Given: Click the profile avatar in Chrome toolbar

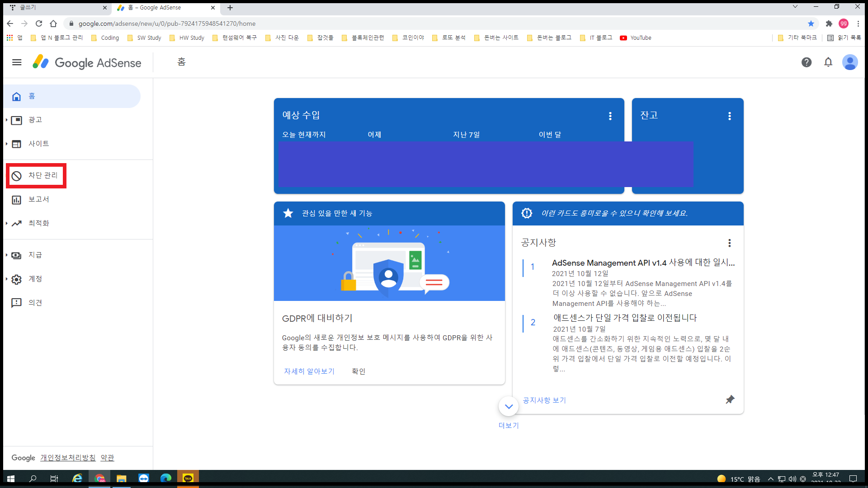Looking at the screenshot, I should click(x=843, y=23).
